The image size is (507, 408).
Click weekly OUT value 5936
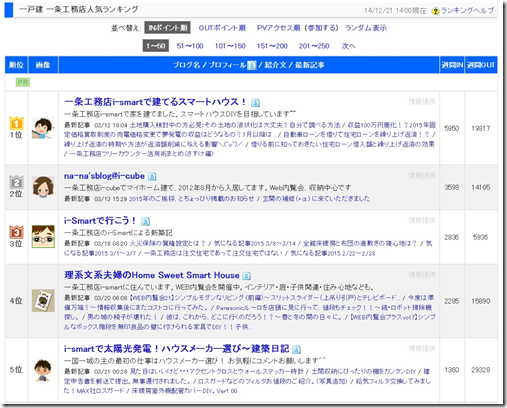point(481,237)
